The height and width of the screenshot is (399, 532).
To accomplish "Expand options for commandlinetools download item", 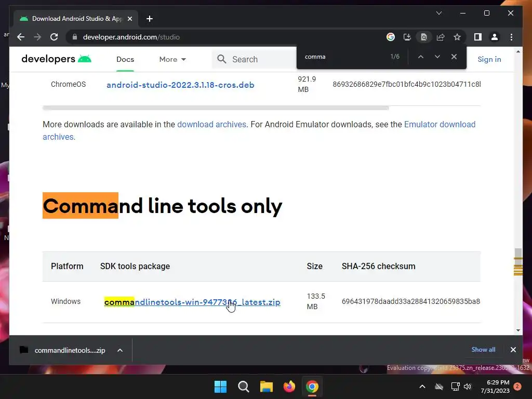I will pos(120,350).
